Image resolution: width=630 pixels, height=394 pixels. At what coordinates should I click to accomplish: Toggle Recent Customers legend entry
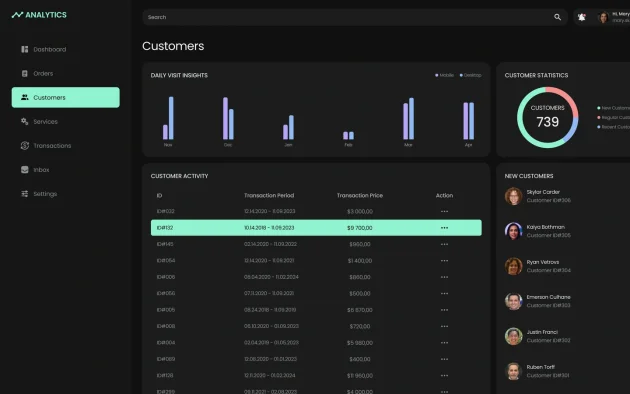point(614,127)
